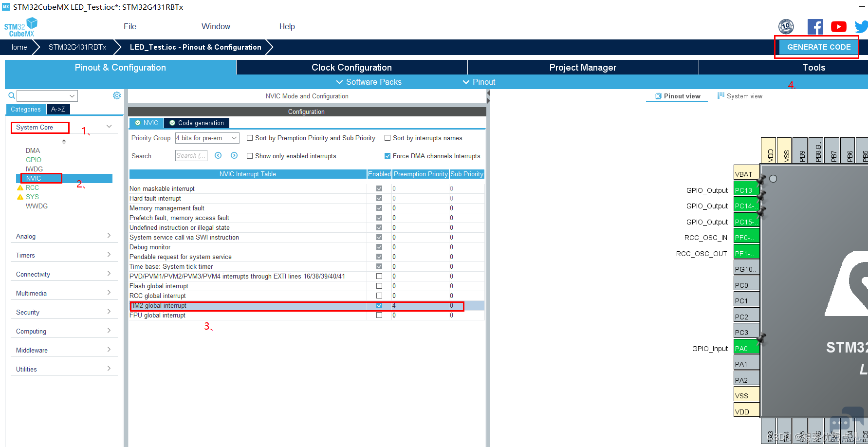Open the Help menu
868x447 pixels.
pyautogui.click(x=287, y=26)
